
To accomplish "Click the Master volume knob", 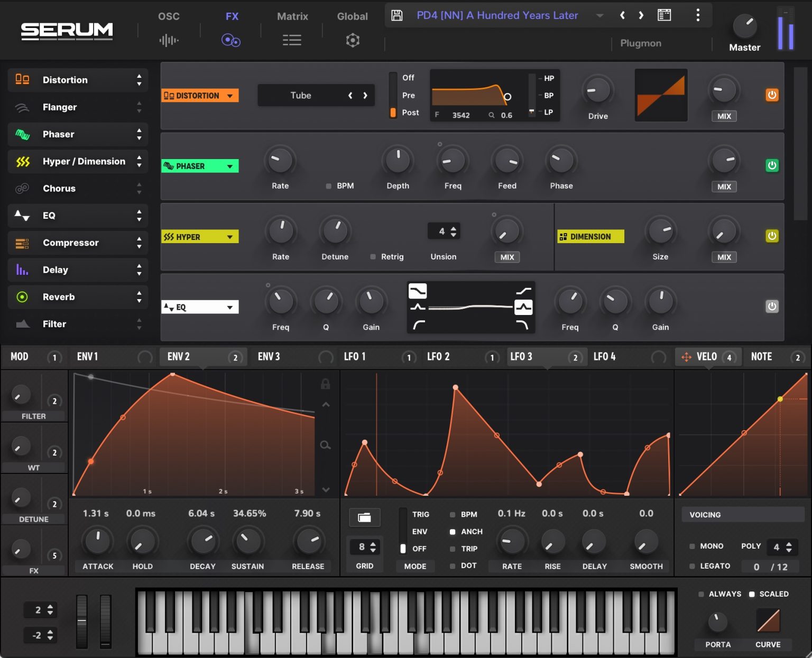I will pos(744,26).
